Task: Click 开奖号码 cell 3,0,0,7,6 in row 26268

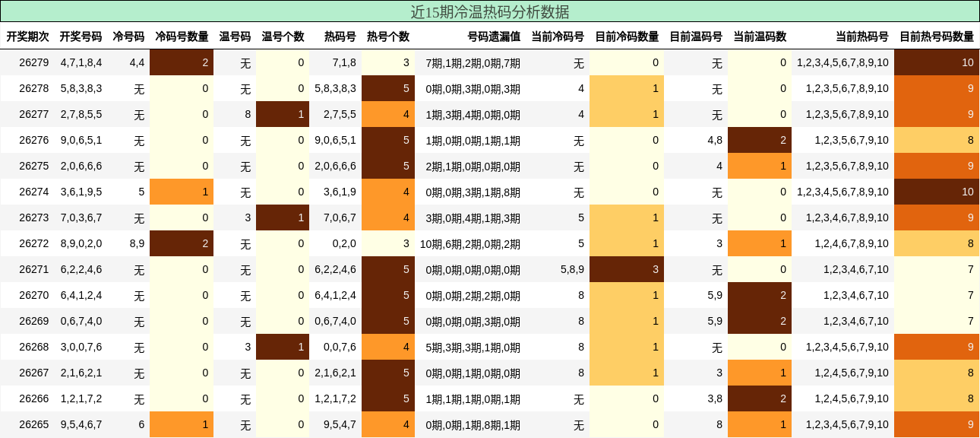Action: [x=81, y=347]
